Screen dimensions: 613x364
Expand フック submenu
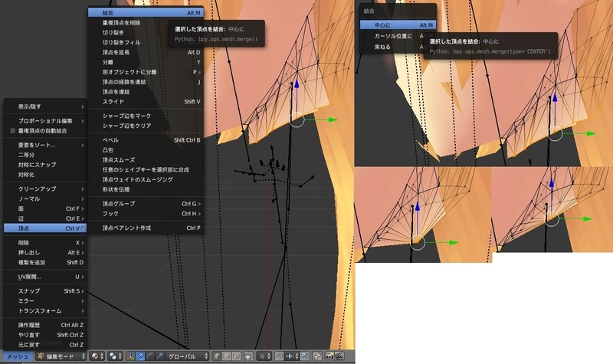pyautogui.click(x=146, y=214)
